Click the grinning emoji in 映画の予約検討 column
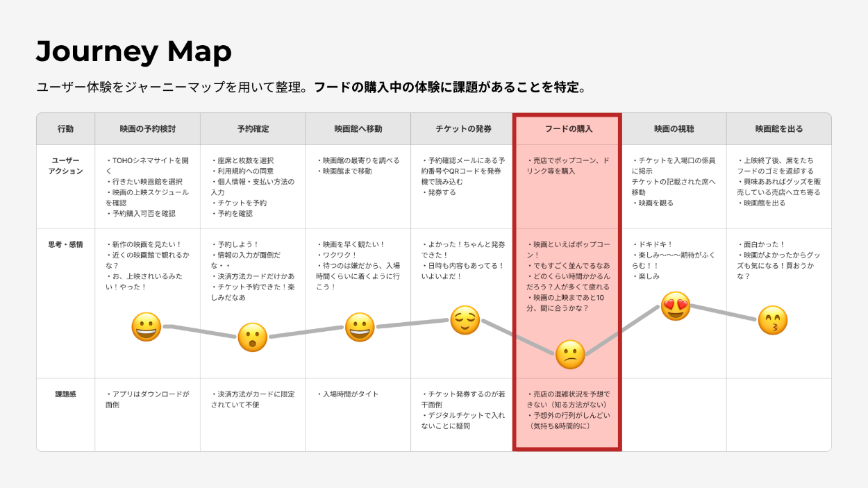 click(x=146, y=327)
